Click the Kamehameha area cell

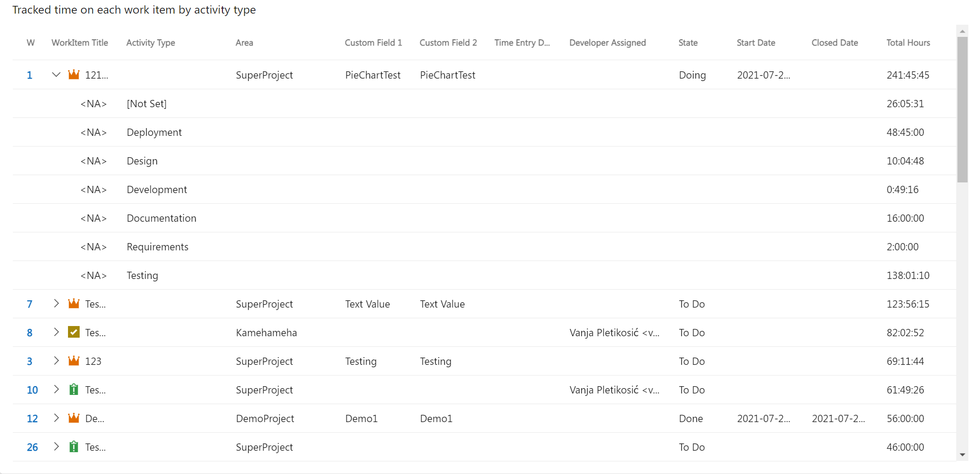click(266, 333)
